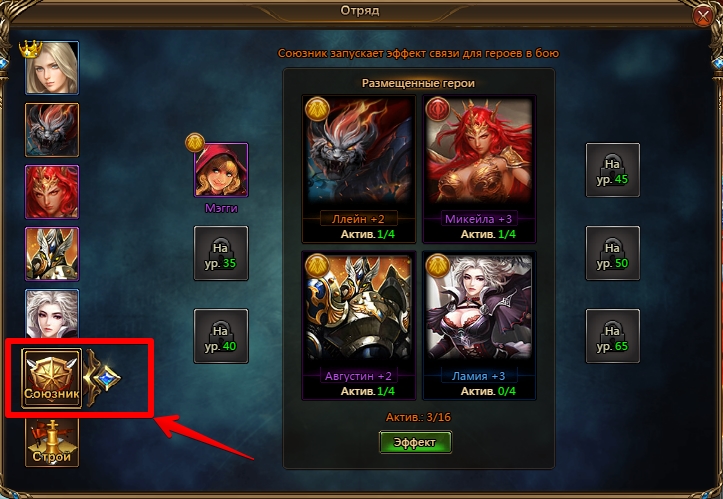Image resolution: width=723 pixels, height=499 pixels.
Task: Open the Союзник tab
Action: [52, 378]
